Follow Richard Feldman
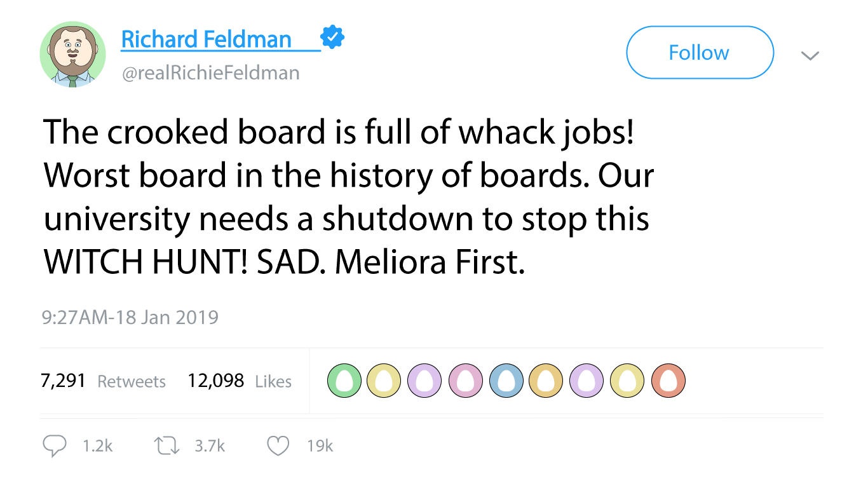Viewport: 868px width, 488px height. click(x=700, y=53)
